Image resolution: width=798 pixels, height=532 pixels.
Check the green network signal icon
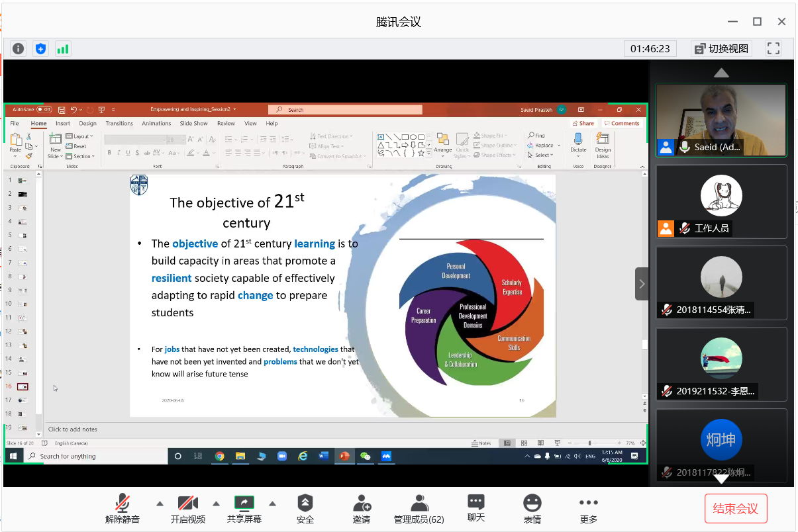click(x=63, y=48)
